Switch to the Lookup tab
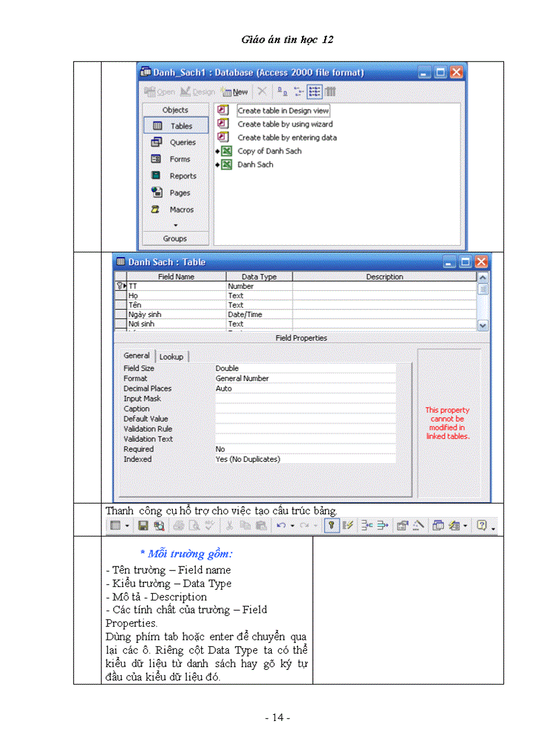Viewport: 549px width, 756px height. (x=171, y=357)
